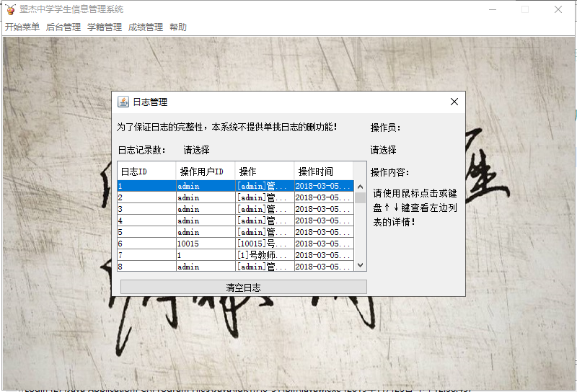Click operation time cell in row 2

tap(324, 197)
